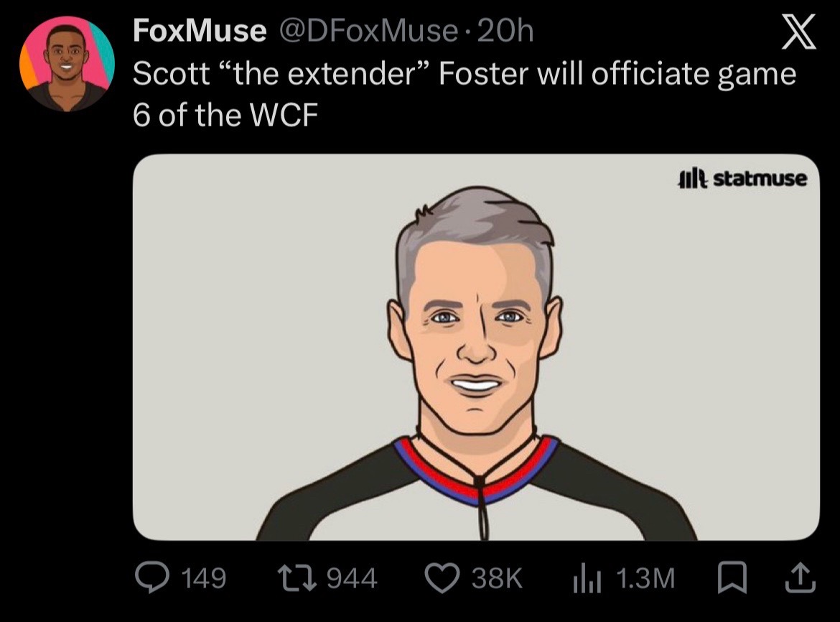
Task: View the 1.3M views count
Action: coord(645,579)
